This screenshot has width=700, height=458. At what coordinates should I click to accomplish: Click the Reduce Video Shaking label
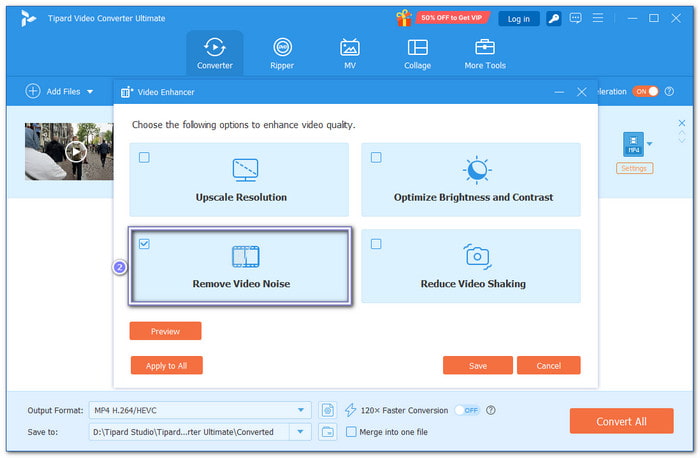[473, 284]
